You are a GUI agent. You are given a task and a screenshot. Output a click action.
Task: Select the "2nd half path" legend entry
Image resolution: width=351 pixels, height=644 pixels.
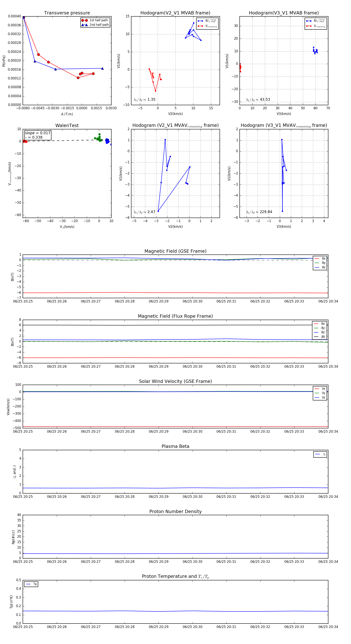point(95,25)
